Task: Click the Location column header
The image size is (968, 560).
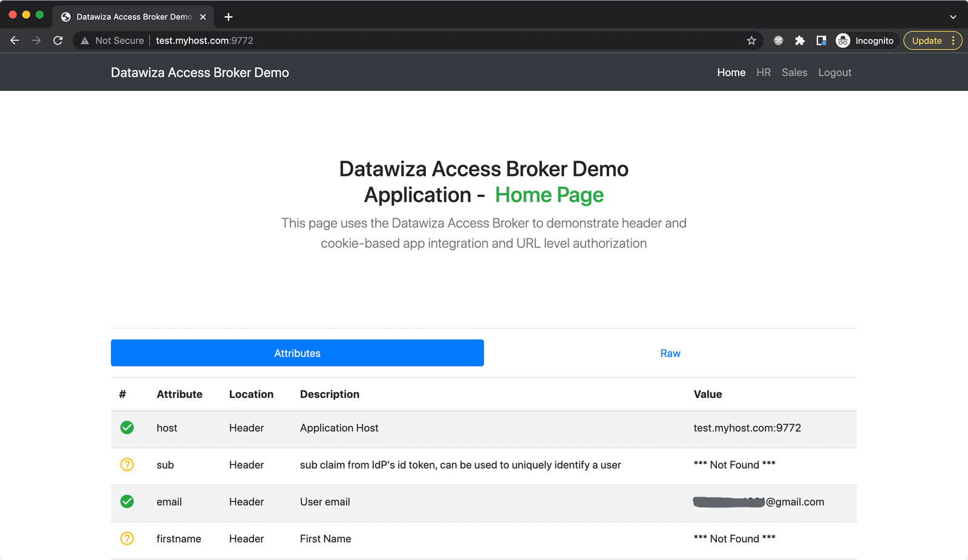Action: coord(251,394)
